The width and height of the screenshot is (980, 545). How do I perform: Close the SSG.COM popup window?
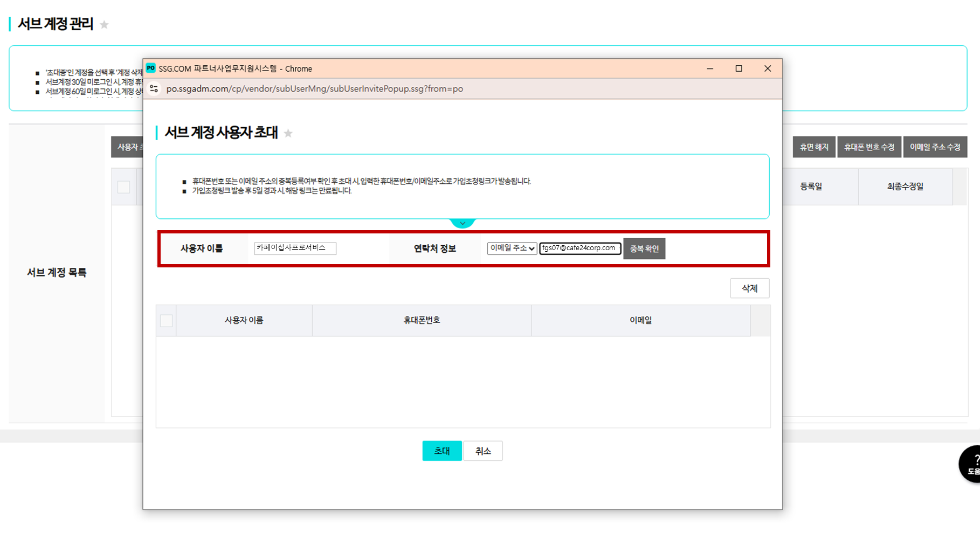tap(768, 68)
